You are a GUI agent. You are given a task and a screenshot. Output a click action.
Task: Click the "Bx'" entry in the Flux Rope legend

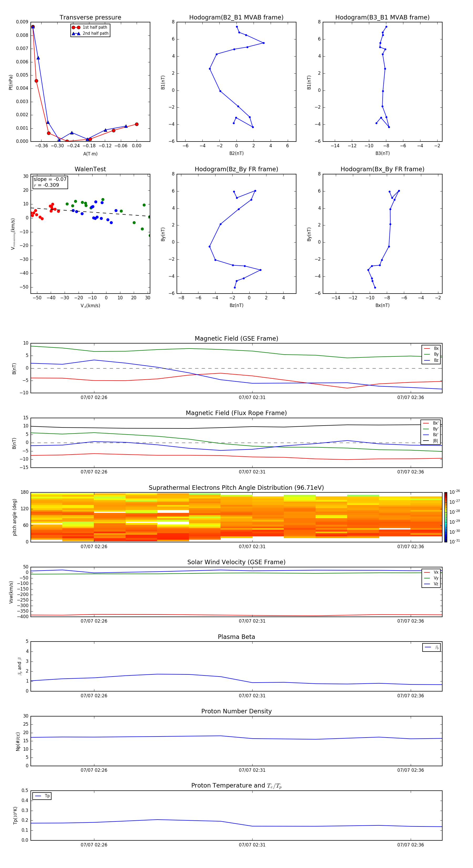point(431,423)
